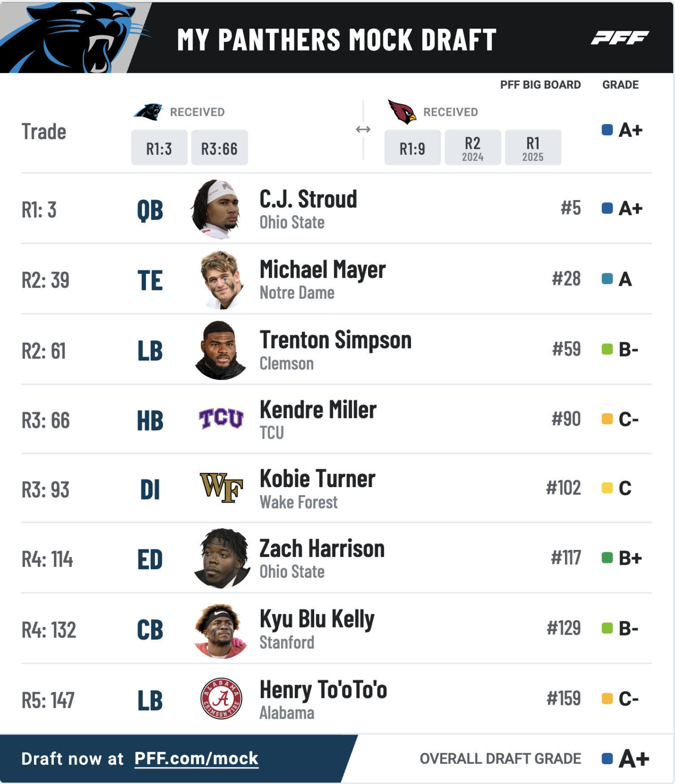Click the R3:66 received pick chip

(219, 148)
